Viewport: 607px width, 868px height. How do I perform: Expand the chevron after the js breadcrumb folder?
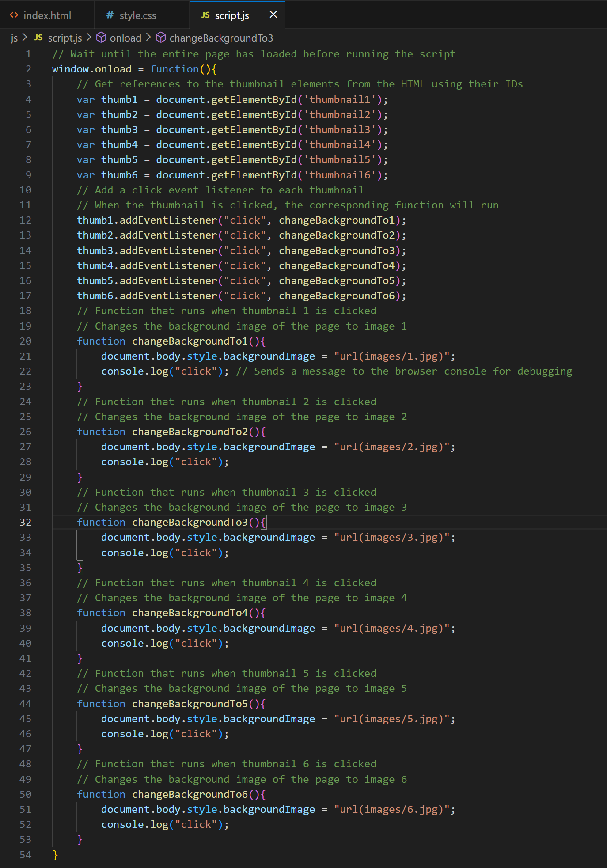click(25, 38)
